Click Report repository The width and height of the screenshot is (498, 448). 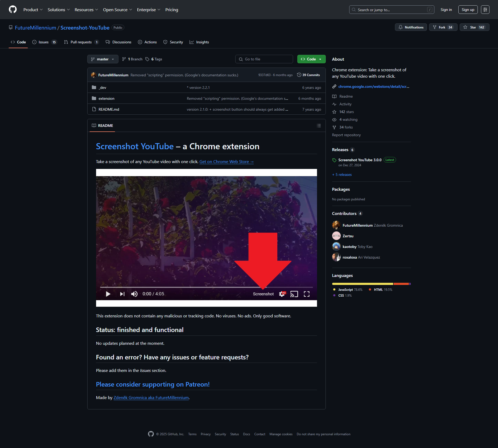click(346, 135)
